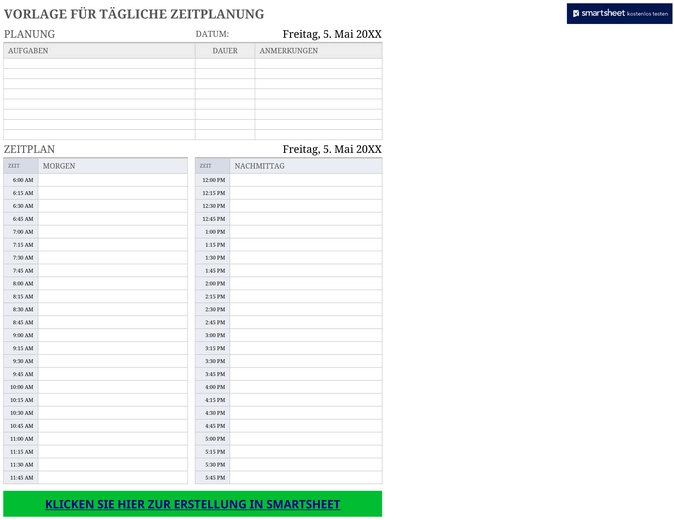Image resolution: width=674 pixels, height=520 pixels.
Task: Select the 5:00 PM time cell
Action: (212, 439)
